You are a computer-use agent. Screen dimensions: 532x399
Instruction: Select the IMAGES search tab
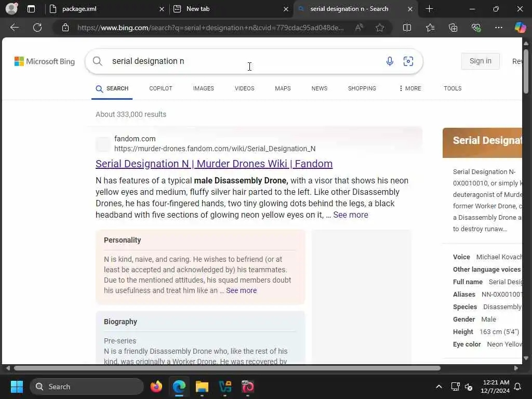203,88
